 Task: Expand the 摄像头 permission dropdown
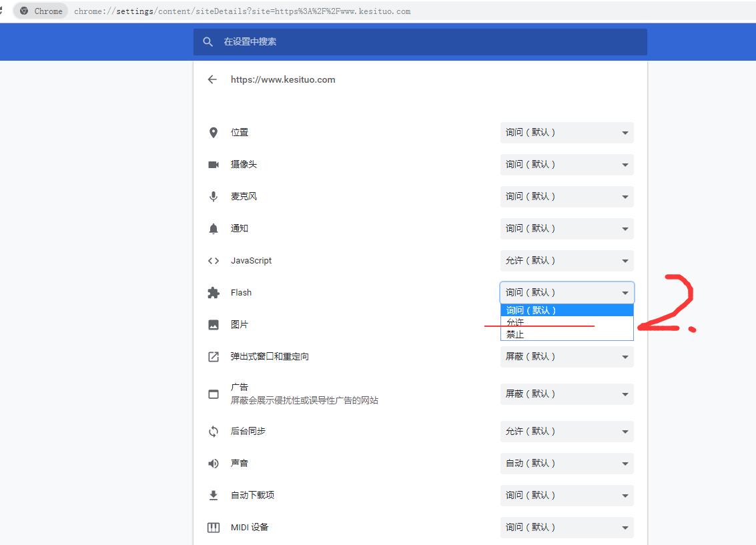pos(566,165)
